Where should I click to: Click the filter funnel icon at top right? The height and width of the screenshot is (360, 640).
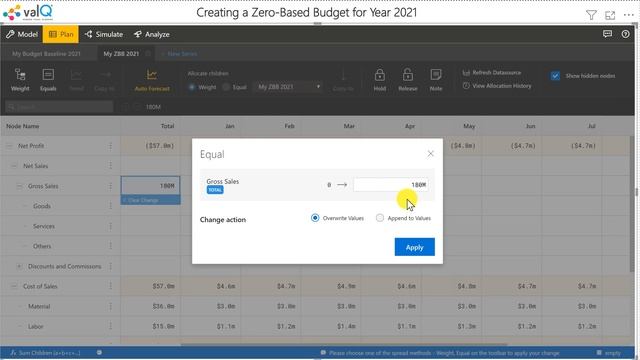591,15
